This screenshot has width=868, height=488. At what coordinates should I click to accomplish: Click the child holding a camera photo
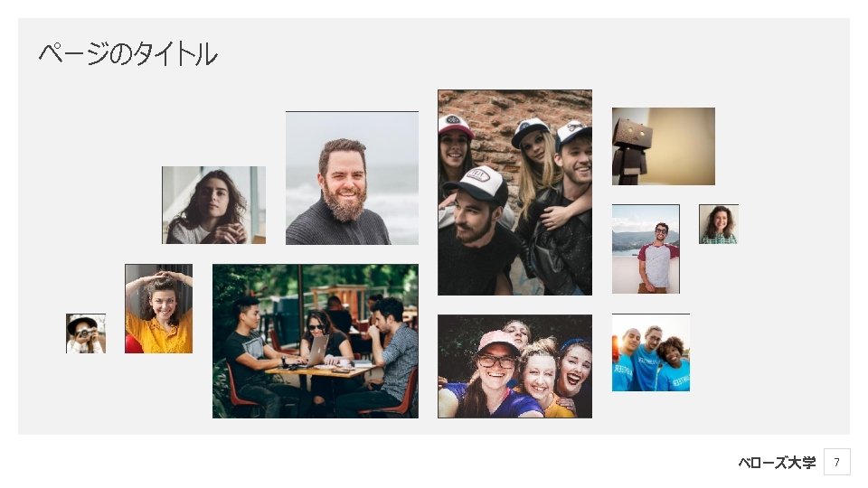pos(86,333)
